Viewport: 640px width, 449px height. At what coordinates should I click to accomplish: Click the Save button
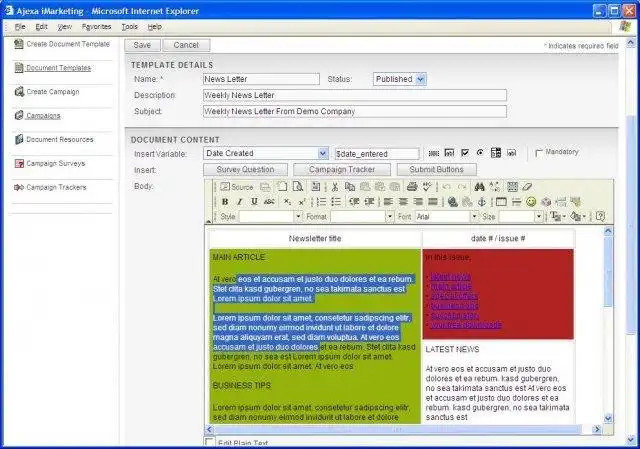pyautogui.click(x=142, y=45)
